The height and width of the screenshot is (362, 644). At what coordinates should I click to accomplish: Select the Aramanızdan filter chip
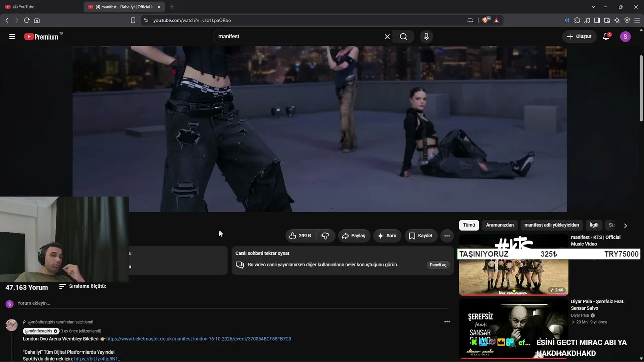coord(500,225)
